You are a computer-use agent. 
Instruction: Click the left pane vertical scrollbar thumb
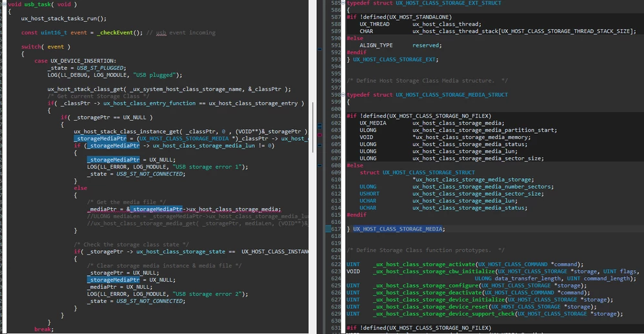pyautogui.click(x=312, y=127)
